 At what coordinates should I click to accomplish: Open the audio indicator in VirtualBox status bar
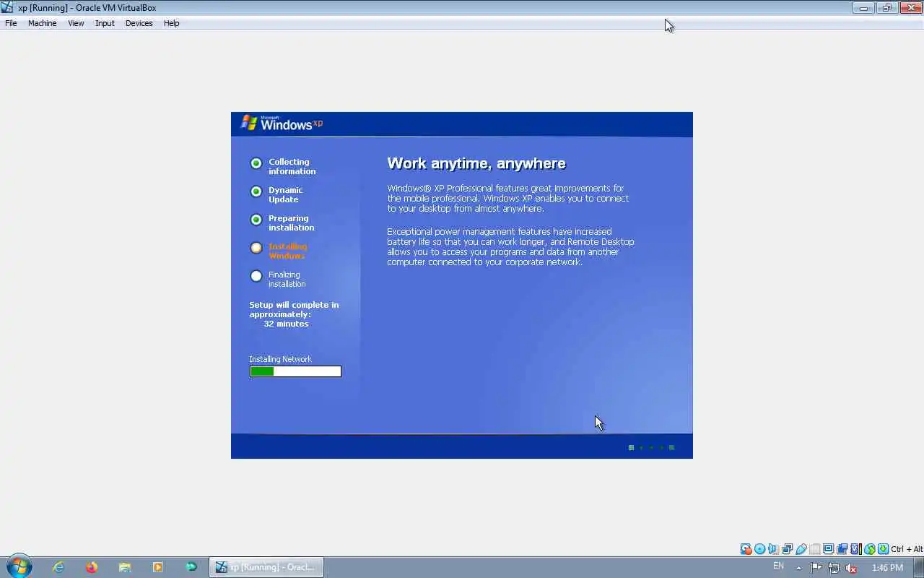click(773, 549)
